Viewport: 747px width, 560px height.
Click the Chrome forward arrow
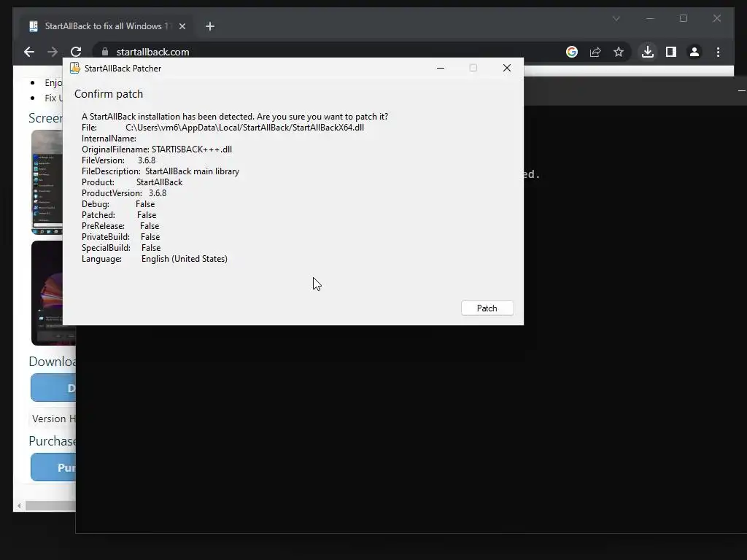pos(53,52)
